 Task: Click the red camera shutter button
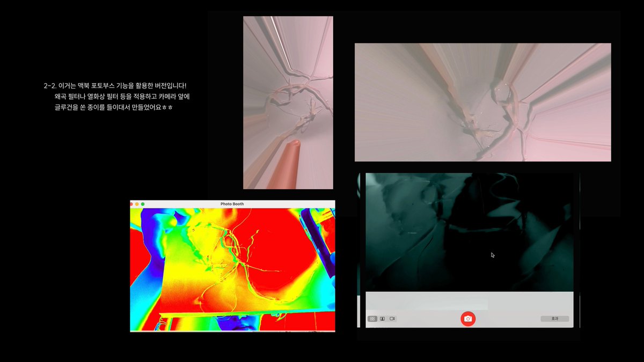pyautogui.click(x=468, y=319)
